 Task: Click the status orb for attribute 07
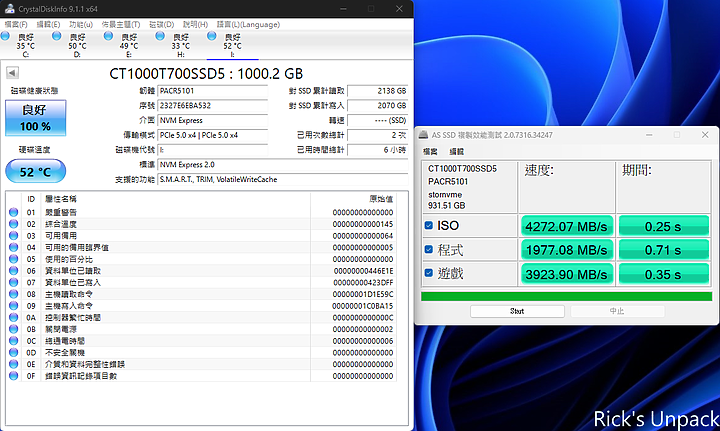13,282
